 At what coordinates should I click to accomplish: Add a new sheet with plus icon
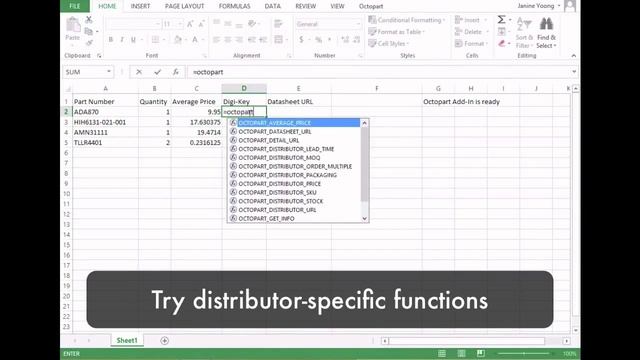coord(164,340)
